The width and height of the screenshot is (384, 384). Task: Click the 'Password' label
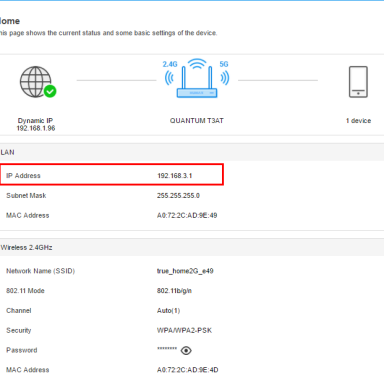point(22,350)
